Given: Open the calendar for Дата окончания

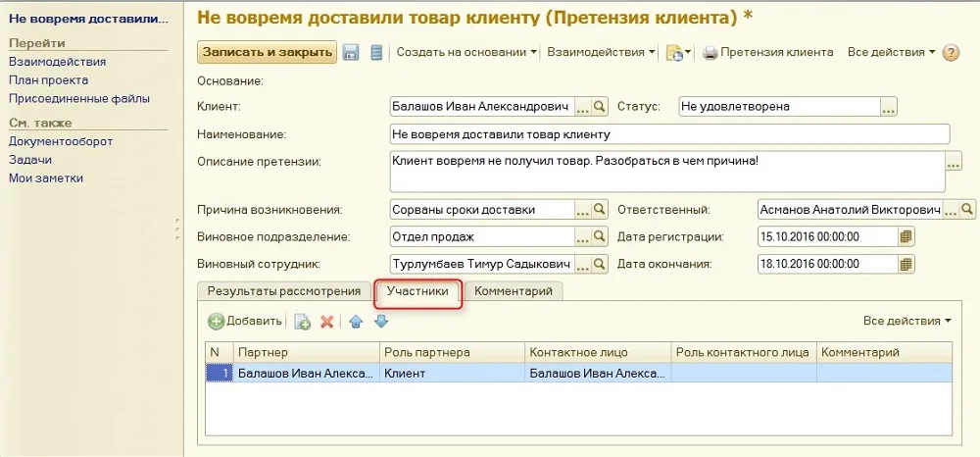Looking at the screenshot, I should coord(906,265).
